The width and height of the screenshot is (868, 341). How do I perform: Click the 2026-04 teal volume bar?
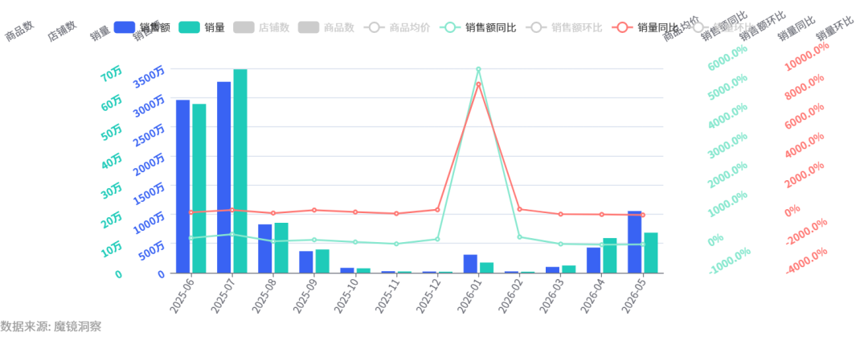pos(610,255)
